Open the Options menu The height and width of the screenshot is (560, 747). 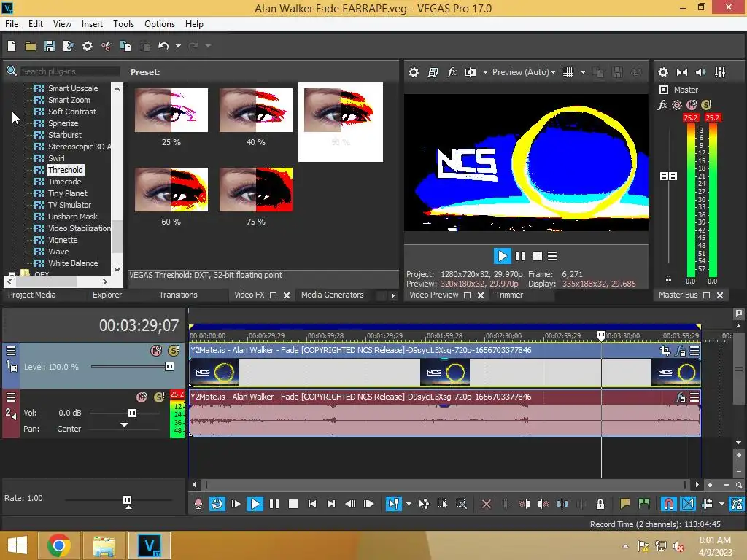click(x=160, y=24)
